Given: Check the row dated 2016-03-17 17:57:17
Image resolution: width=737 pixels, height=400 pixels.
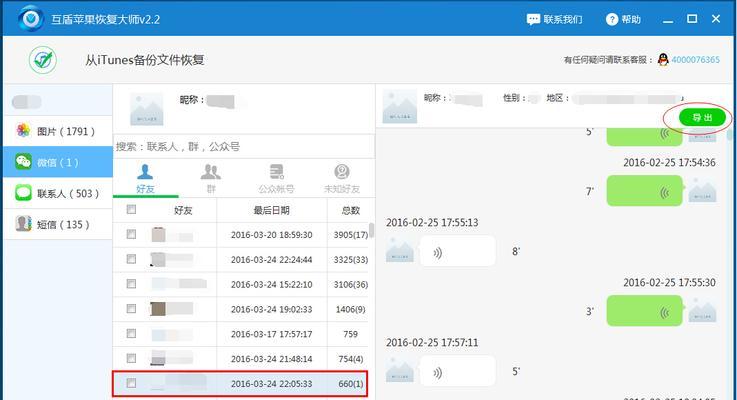Looking at the screenshot, I should click(131, 334).
